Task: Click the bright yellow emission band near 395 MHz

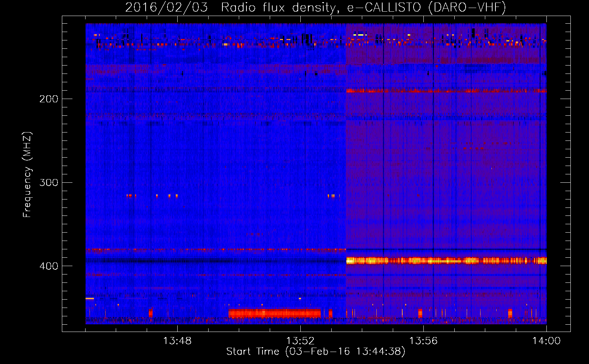Action: [446, 260]
